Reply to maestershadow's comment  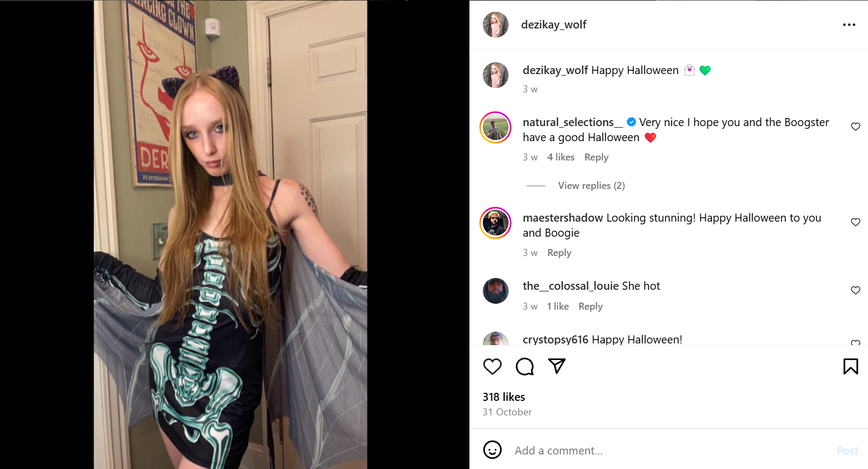[x=559, y=253]
